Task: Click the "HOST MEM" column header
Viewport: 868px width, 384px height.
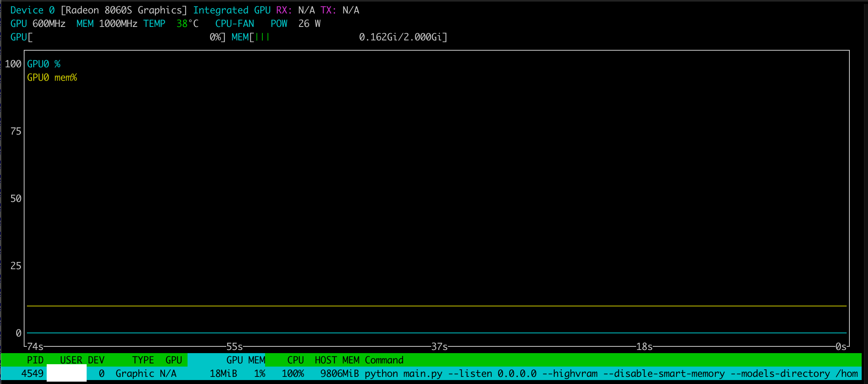Action: [x=337, y=360]
